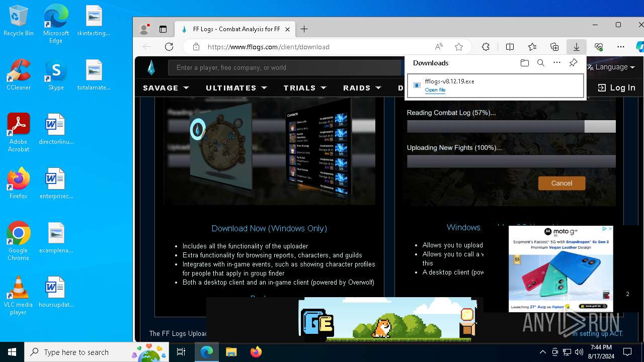Close the FF Logs browser tab
644x362 pixels.
[x=287, y=29]
